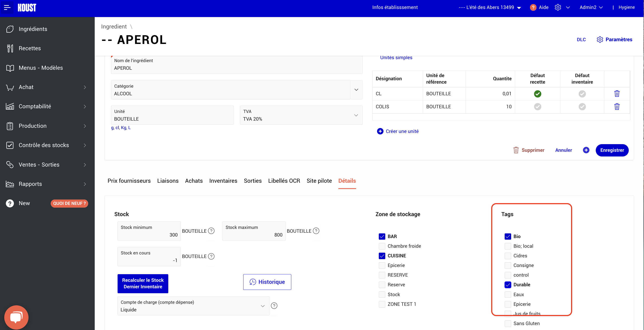Viewport: 644px width, 330px height.
Task: Toggle the hamburger menu icon
Action: point(7,7)
